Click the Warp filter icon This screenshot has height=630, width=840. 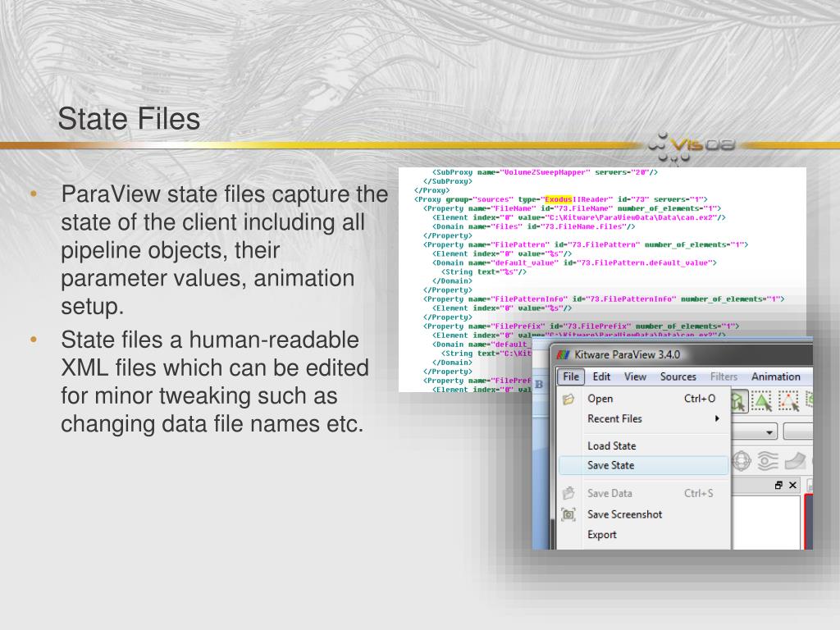pyautogui.click(x=796, y=461)
